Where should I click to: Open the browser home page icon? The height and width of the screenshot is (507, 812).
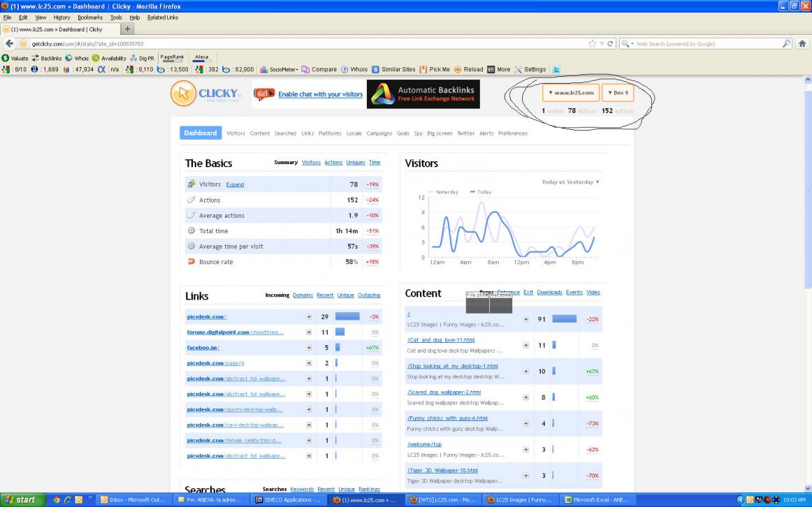click(802, 43)
